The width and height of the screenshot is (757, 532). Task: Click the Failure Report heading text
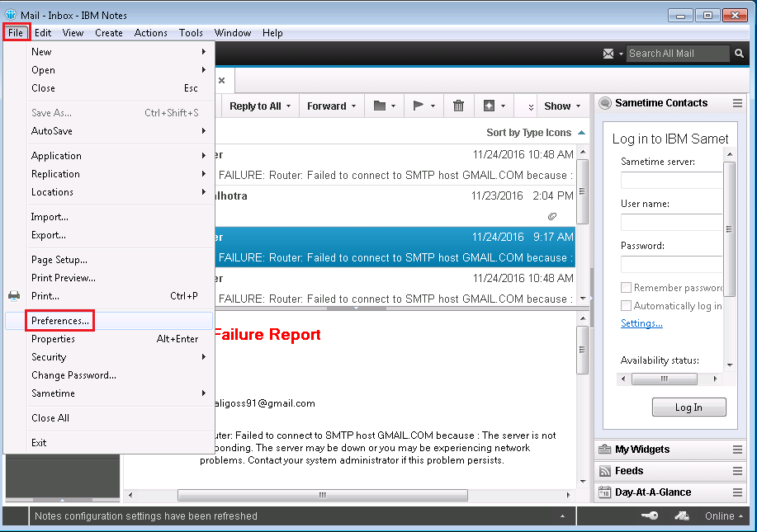point(267,335)
